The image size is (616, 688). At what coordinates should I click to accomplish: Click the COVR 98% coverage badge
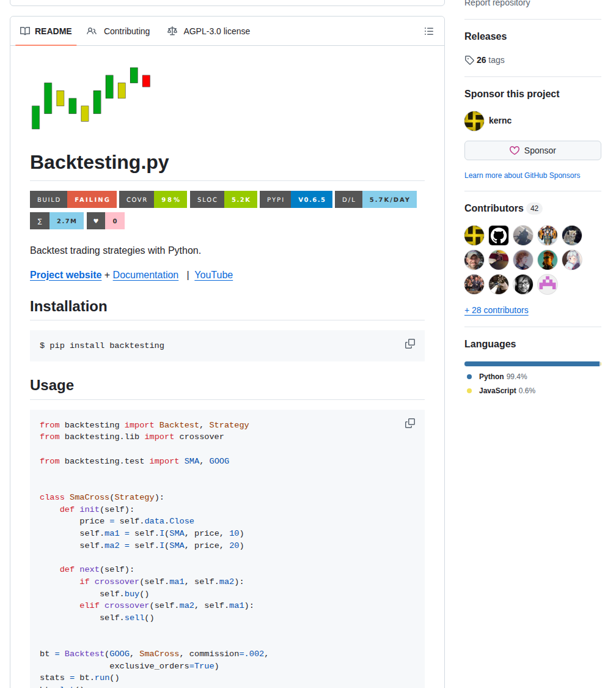[x=153, y=199]
